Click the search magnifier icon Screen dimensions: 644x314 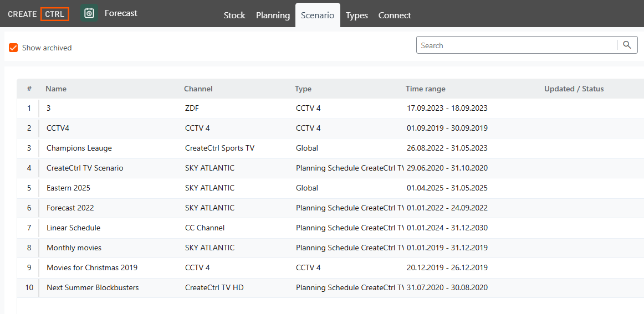coord(627,45)
